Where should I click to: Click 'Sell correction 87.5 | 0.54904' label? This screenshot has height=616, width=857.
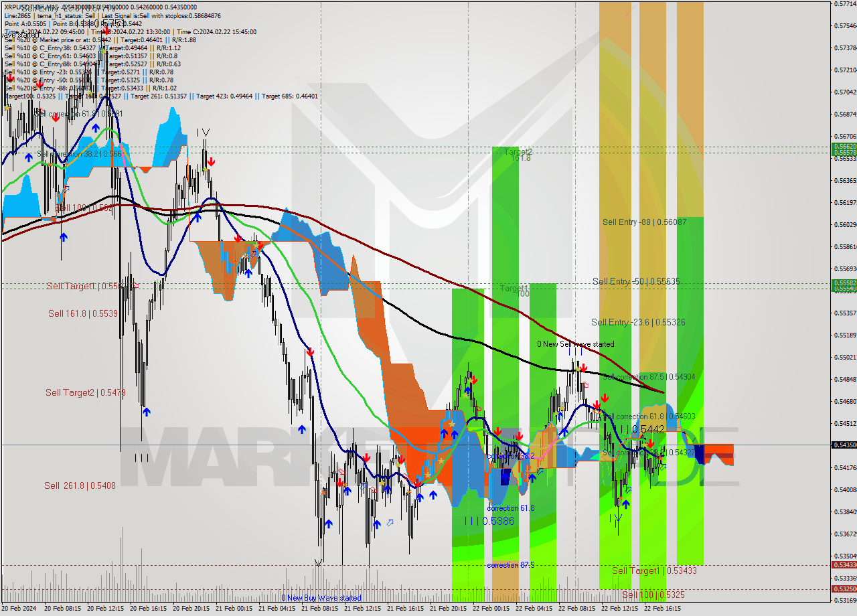tap(649, 377)
